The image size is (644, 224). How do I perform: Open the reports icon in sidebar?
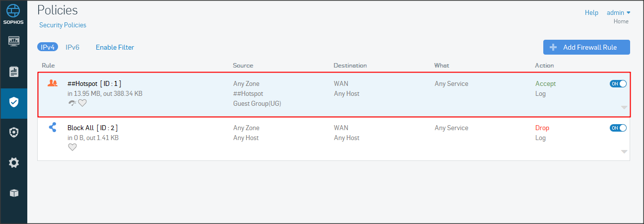(x=14, y=72)
